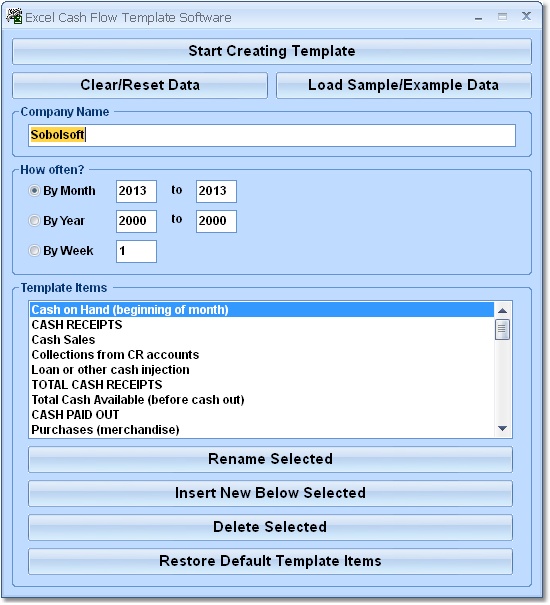Edit the By Year end field 2000
Screen dimensions: 550x605
pyautogui.click(x=216, y=221)
